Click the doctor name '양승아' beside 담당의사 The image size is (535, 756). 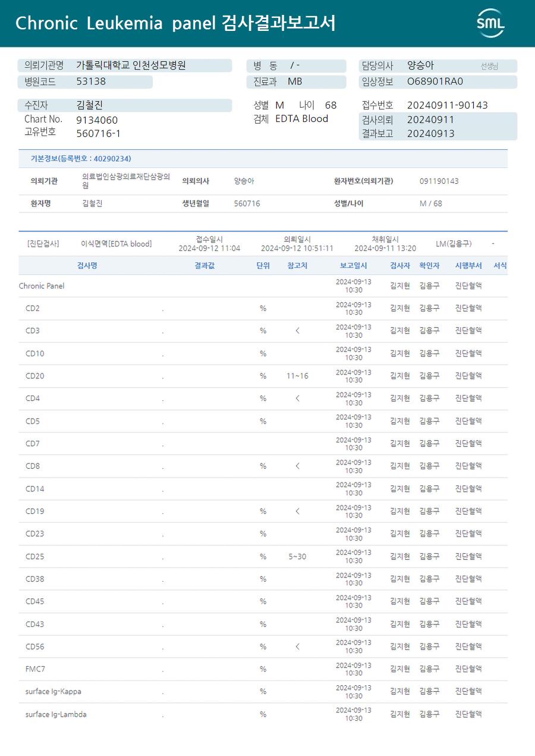pos(421,65)
